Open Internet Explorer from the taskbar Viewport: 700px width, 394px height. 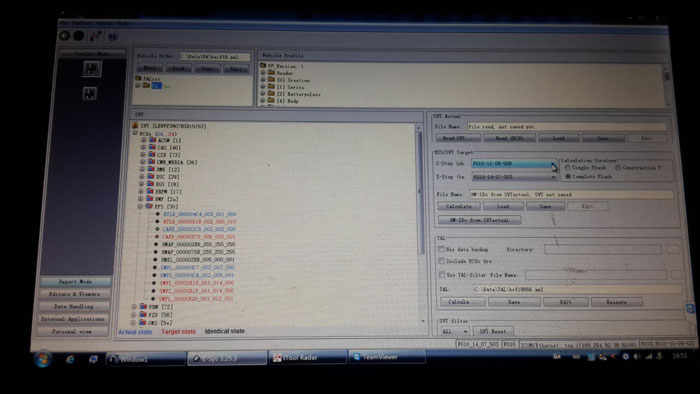(x=70, y=359)
